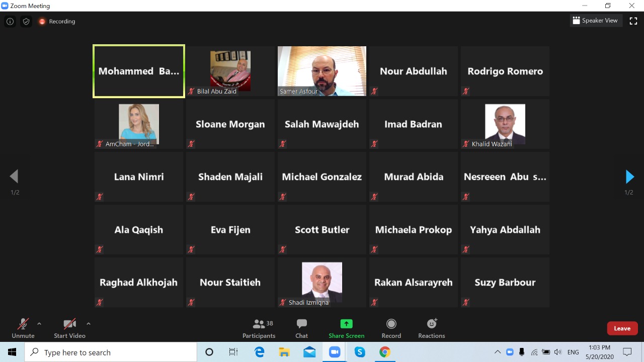
Task: Show hidden system tray icons
Action: point(498,352)
